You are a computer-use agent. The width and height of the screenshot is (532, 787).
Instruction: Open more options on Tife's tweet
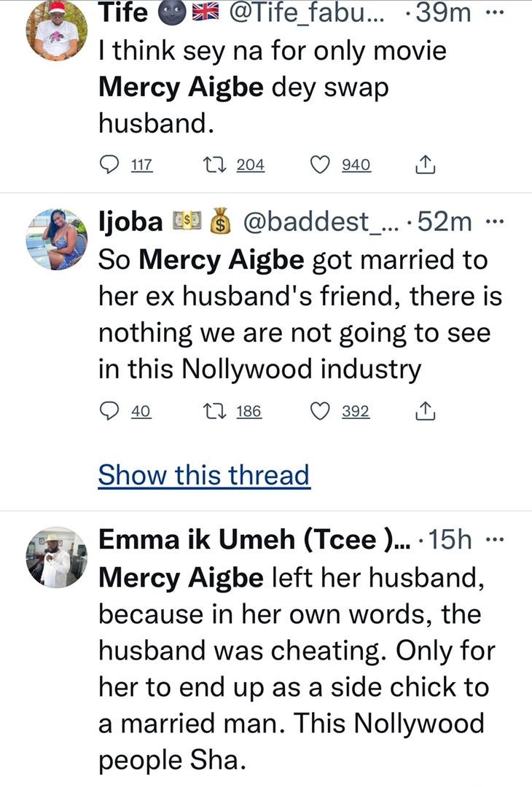(494, 12)
